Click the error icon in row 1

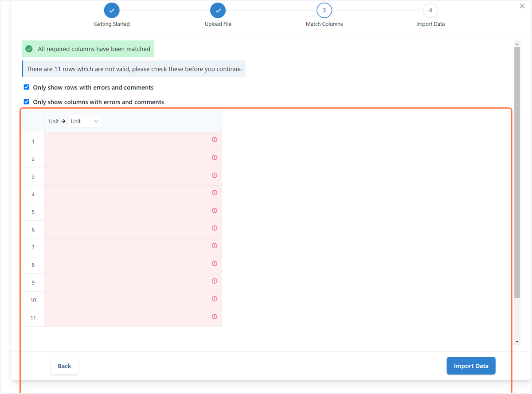215,140
